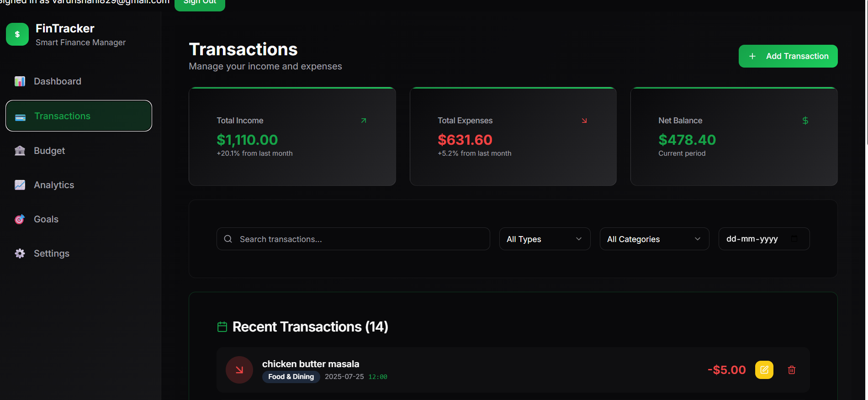Click the calendar icon beside Recent Transactions
868x400 pixels.
[222, 326]
